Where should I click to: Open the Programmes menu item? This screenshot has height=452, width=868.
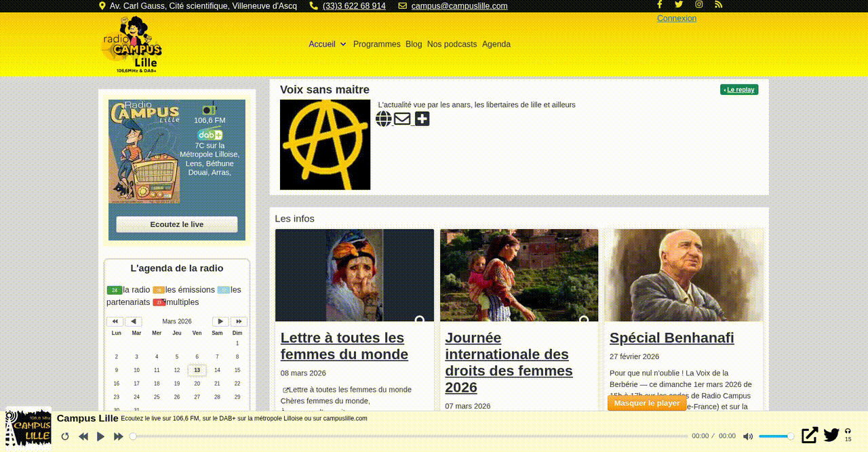[377, 44]
